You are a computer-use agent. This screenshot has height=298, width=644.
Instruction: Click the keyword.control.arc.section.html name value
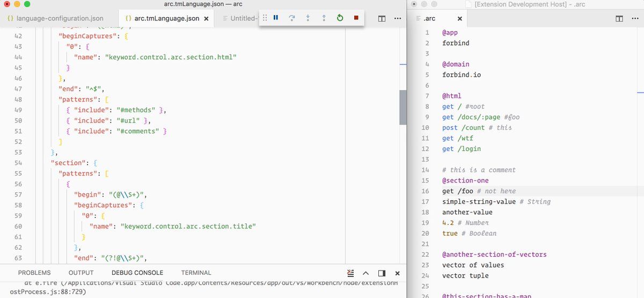pyautogui.click(x=171, y=57)
